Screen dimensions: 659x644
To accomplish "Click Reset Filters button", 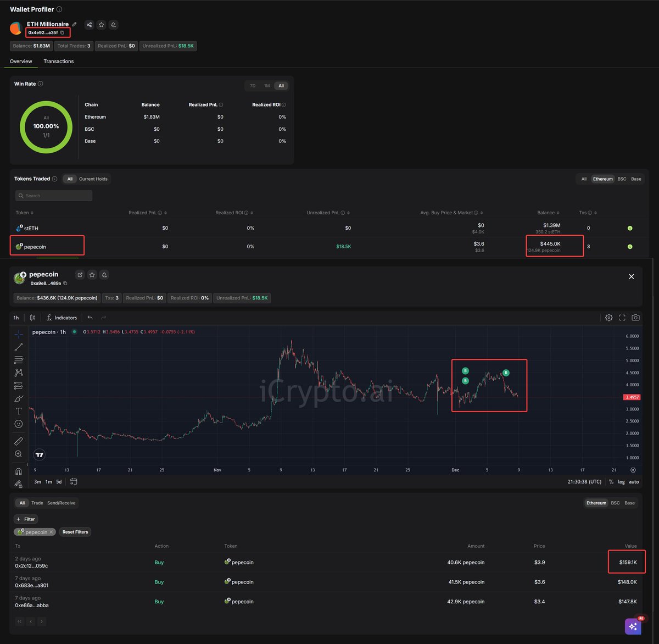I will coord(75,532).
